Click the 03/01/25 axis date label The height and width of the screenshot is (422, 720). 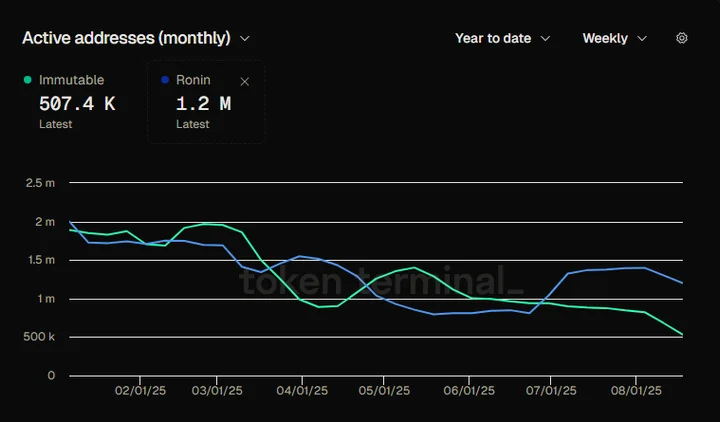click(217, 391)
